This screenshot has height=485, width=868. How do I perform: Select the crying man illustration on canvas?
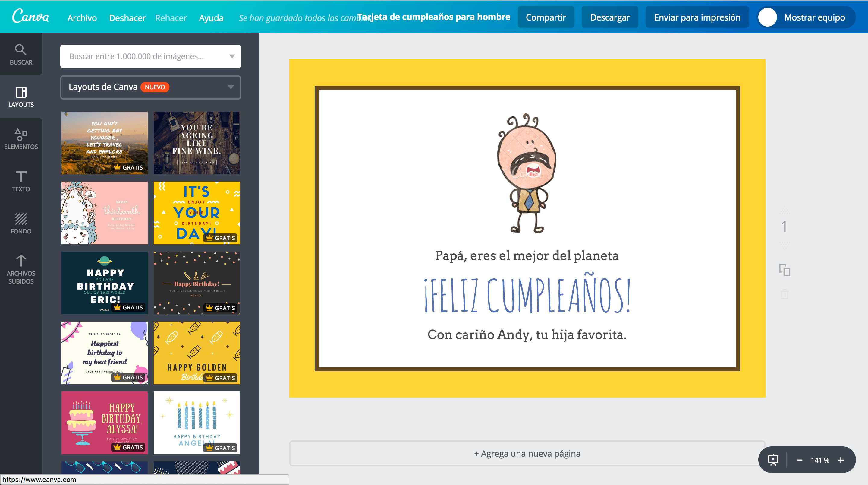point(527,173)
